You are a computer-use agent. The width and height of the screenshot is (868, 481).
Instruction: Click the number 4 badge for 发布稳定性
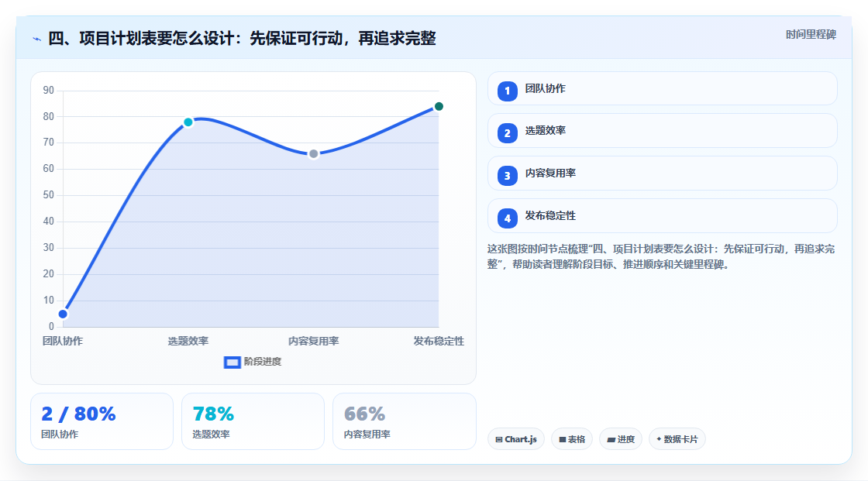tap(507, 218)
